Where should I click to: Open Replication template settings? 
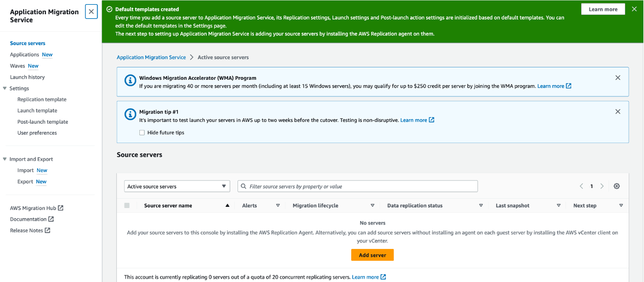pos(42,99)
